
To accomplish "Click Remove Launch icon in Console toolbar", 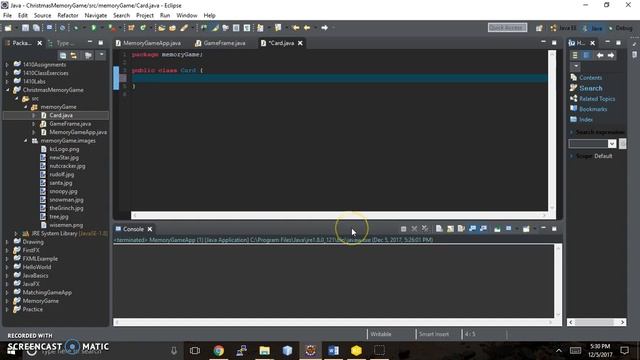I will (414, 229).
